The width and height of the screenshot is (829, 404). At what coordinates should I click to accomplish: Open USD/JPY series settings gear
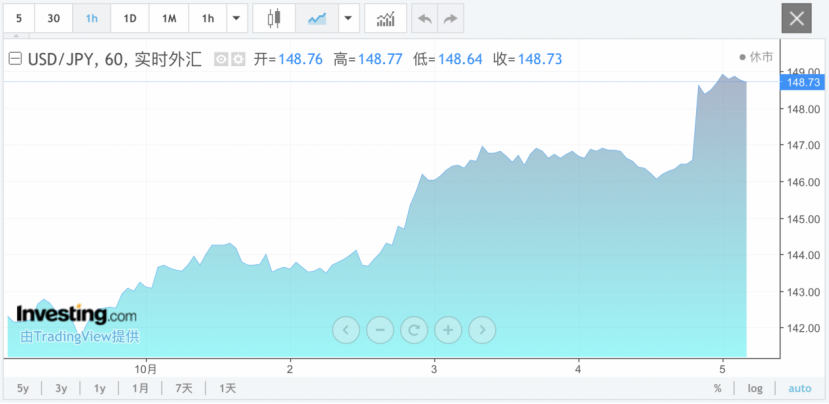pos(238,59)
